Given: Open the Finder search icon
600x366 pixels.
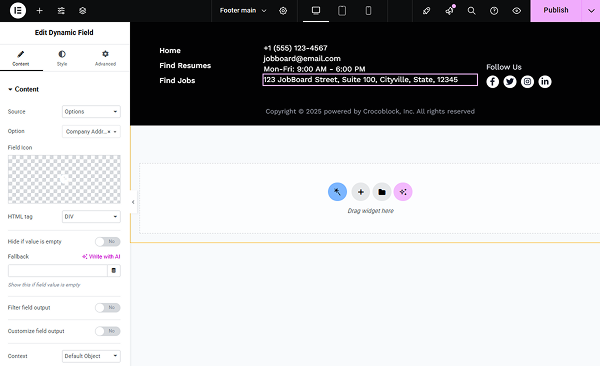Looking at the screenshot, I should click(x=471, y=11).
